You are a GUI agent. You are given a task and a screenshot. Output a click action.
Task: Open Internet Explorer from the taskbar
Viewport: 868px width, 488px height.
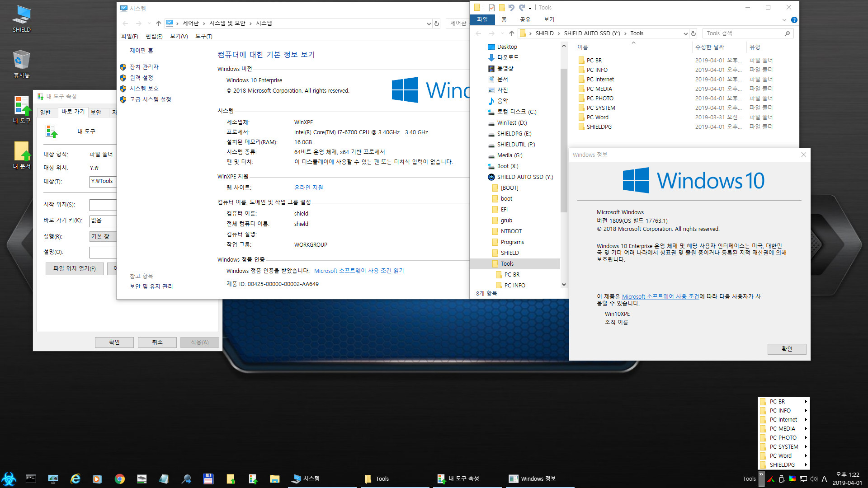(75, 479)
